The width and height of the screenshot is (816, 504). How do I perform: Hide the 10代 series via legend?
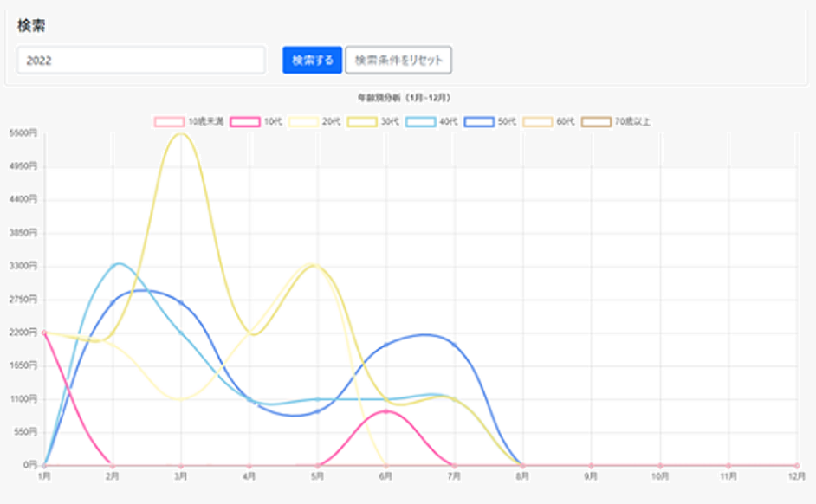[246, 122]
